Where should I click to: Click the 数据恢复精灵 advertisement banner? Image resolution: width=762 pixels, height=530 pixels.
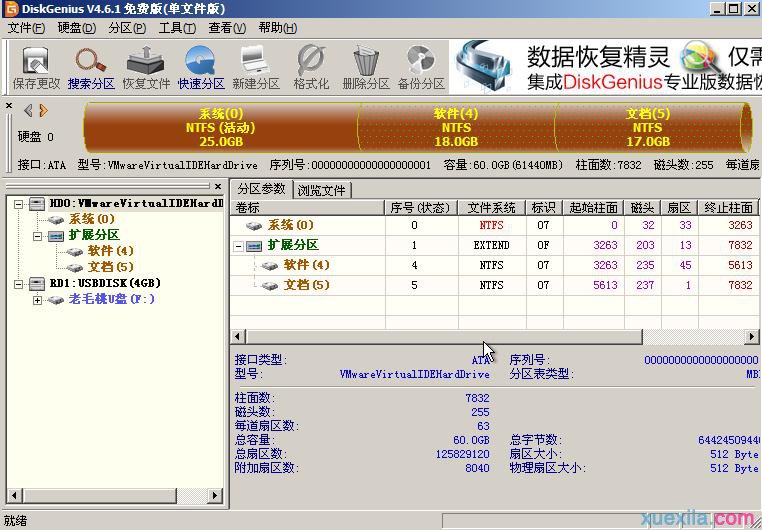[605, 68]
